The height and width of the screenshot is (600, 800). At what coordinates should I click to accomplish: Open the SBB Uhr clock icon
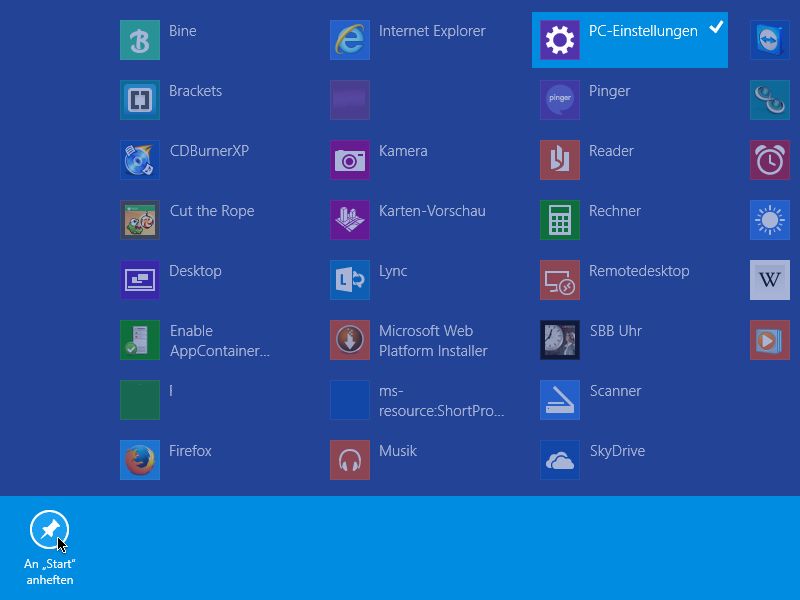[560, 340]
